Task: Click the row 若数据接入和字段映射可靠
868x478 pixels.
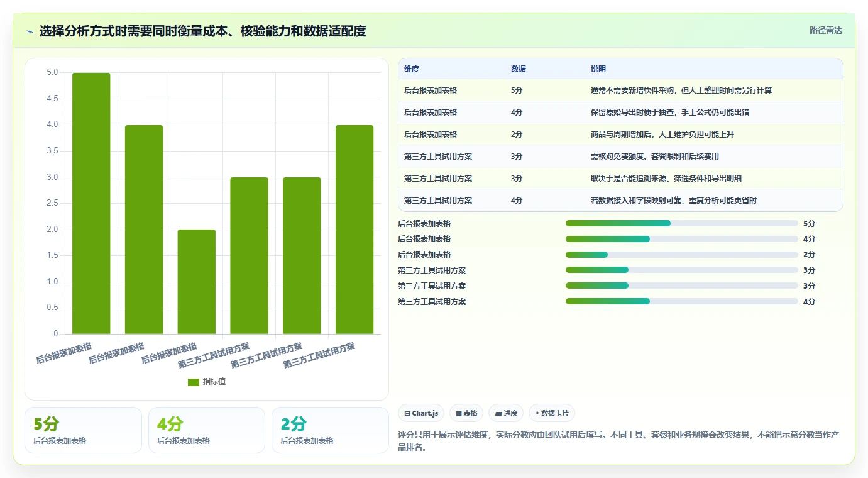Action: point(620,201)
